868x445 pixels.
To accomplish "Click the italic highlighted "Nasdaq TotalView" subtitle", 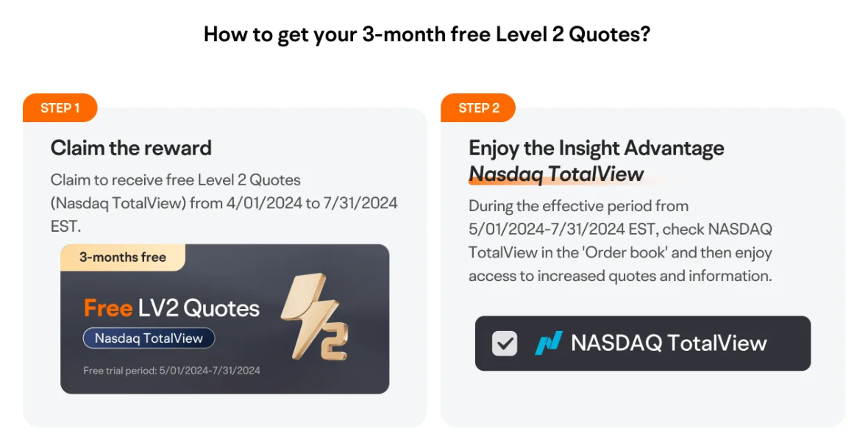I will [x=556, y=174].
